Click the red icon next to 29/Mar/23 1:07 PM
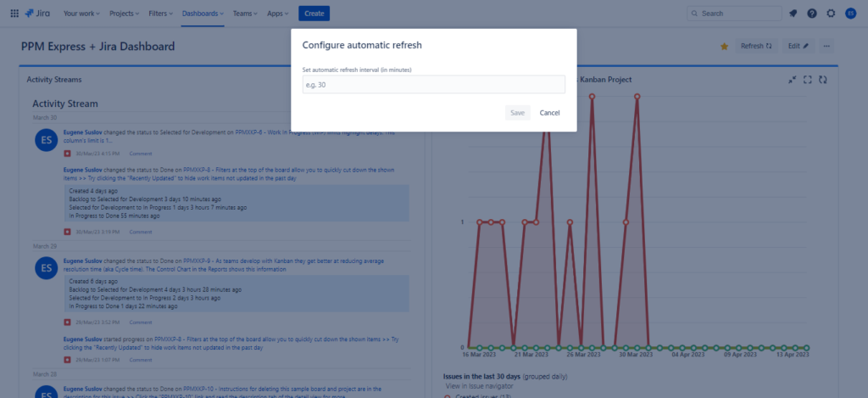Viewport: 868px width, 398px height. click(67, 360)
